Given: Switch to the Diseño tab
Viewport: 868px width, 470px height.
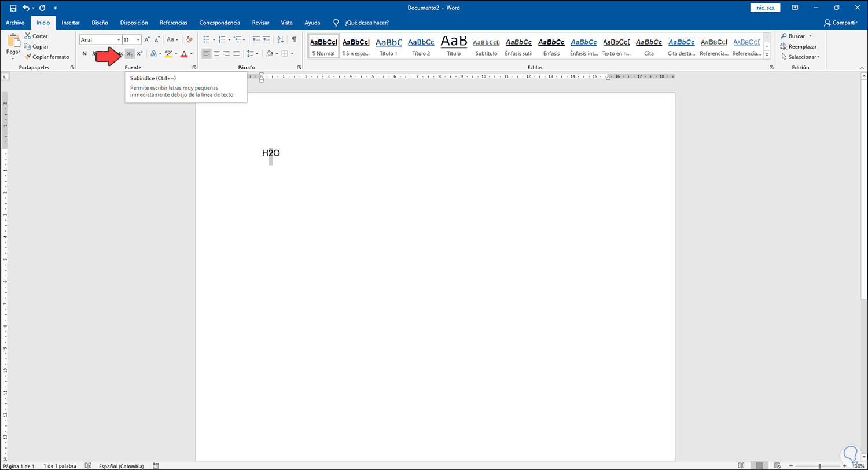Looking at the screenshot, I should point(100,23).
